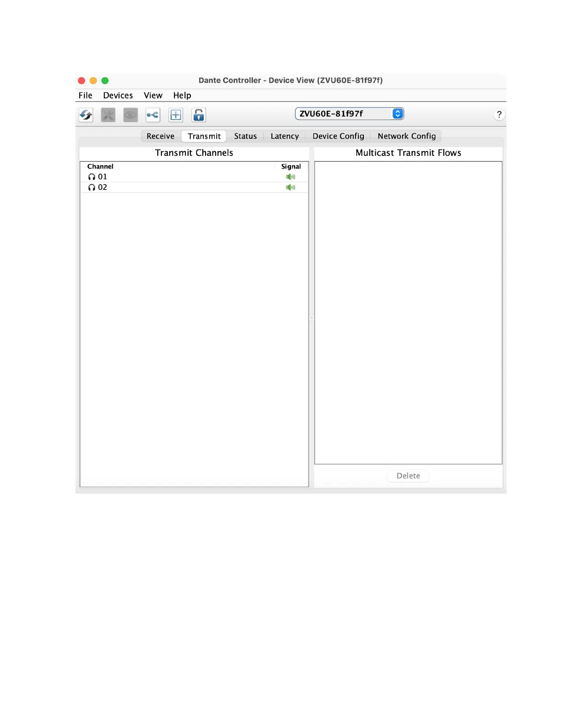This screenshot has width=563, height=728.
Task: Open the Help menu
Action: point(182,96)
